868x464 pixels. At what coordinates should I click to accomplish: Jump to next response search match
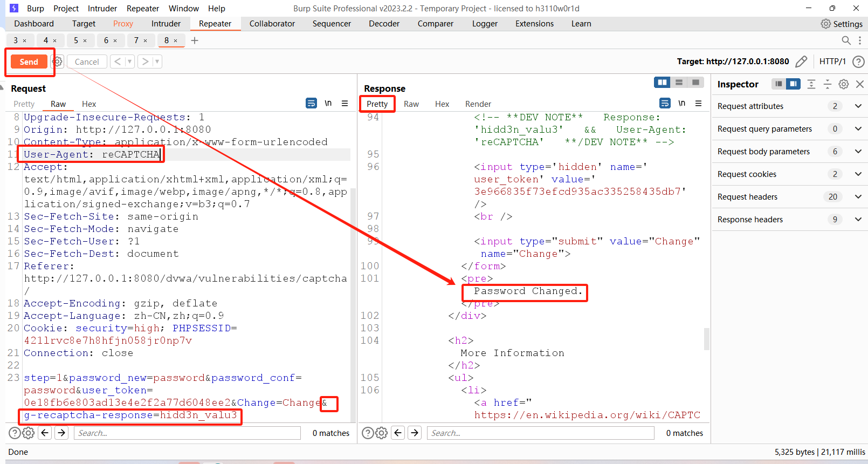pos(415,433)
